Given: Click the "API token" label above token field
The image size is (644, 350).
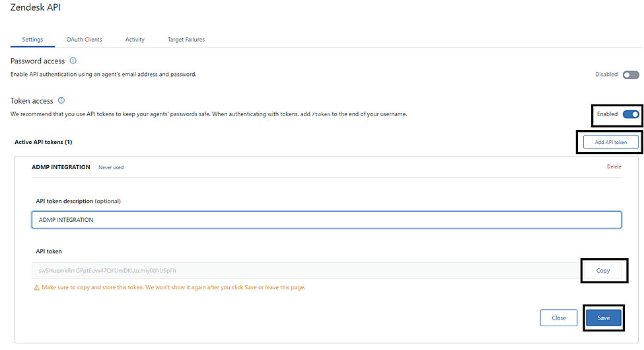Looking at the screenshot, I should [48, 252].
